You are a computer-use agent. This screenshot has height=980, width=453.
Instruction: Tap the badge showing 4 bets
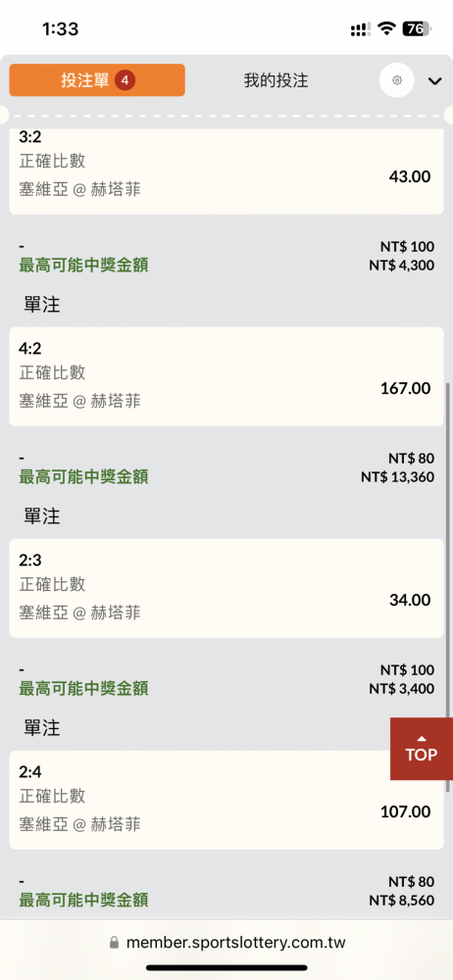point(126,80)
